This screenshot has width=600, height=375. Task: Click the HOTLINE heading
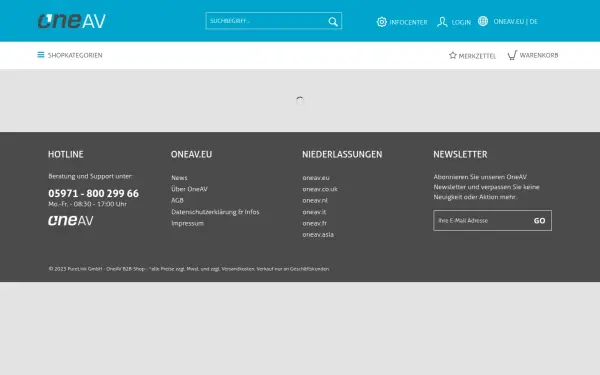(x=66, y=154)
